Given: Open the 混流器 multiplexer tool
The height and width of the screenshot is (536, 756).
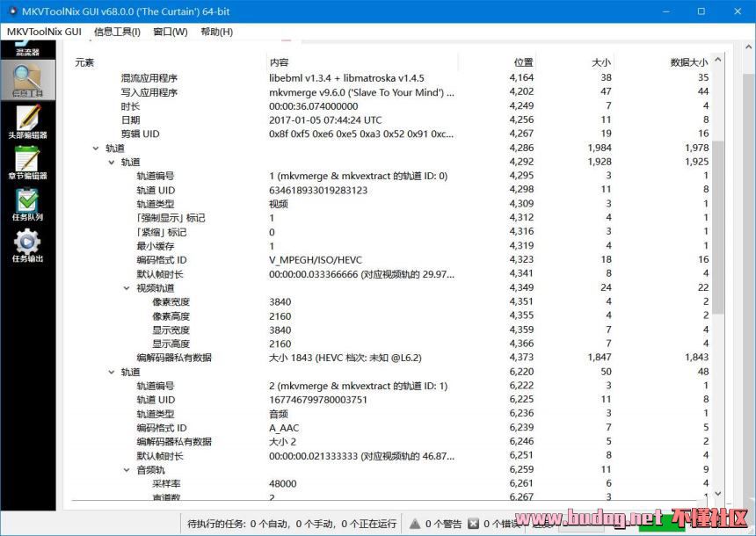Looking at the screenshot, I should tap(27, 46).
